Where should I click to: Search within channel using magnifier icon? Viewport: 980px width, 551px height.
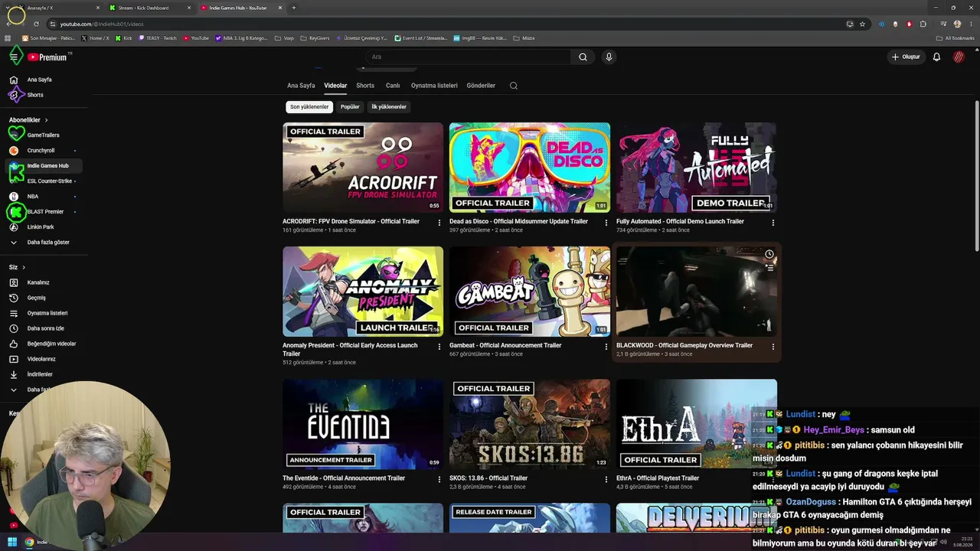(x=514, y=86)
